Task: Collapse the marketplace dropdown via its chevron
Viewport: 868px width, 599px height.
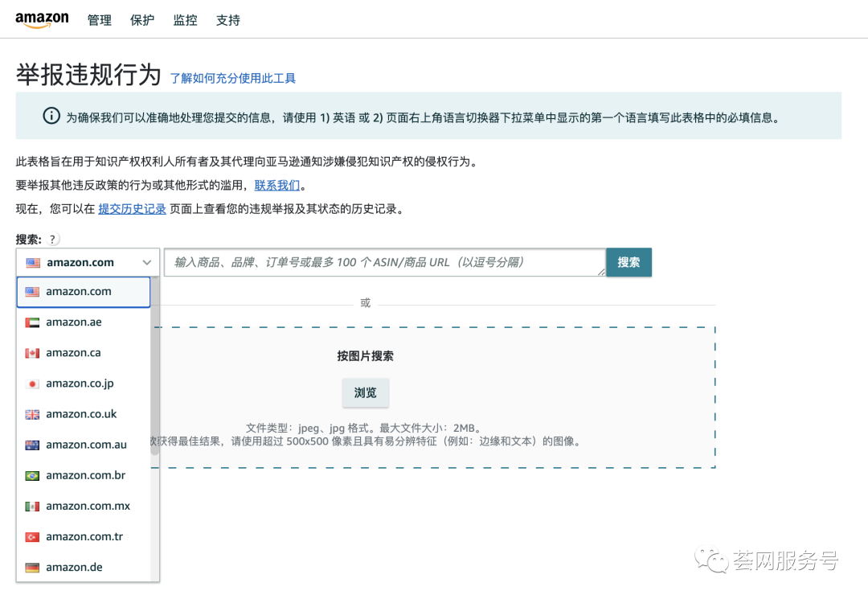Action: (146, 261)
